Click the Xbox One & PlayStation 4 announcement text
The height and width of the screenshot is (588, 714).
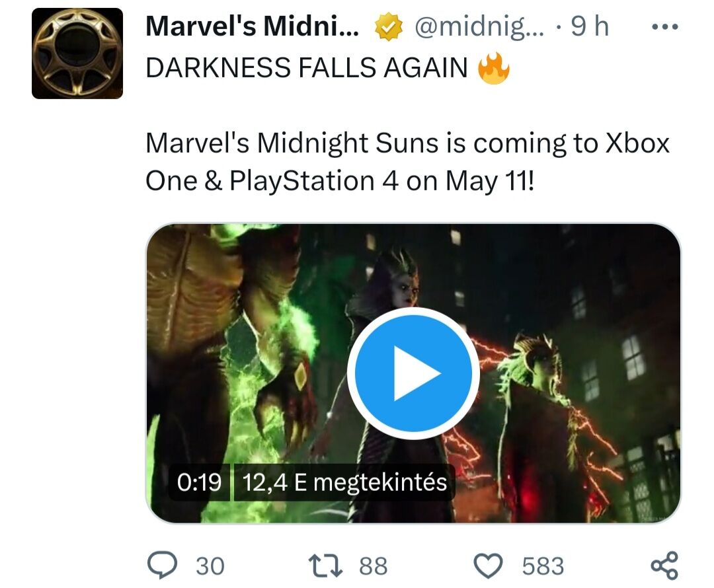(x=407, y=161)
